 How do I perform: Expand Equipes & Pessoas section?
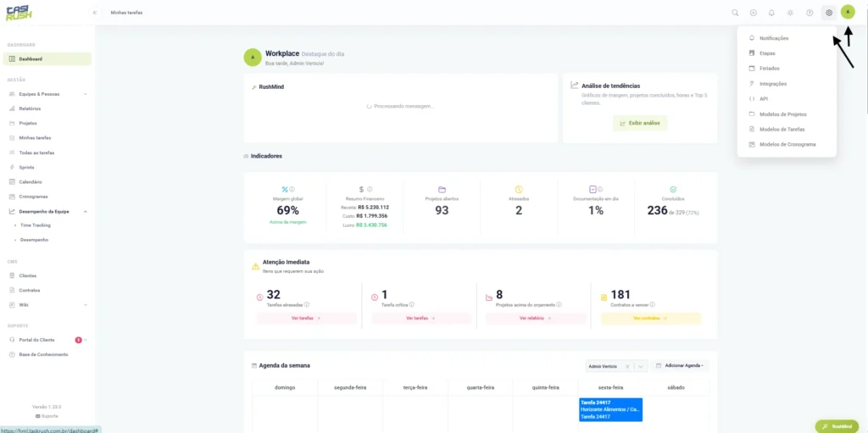tap(47, 93)
